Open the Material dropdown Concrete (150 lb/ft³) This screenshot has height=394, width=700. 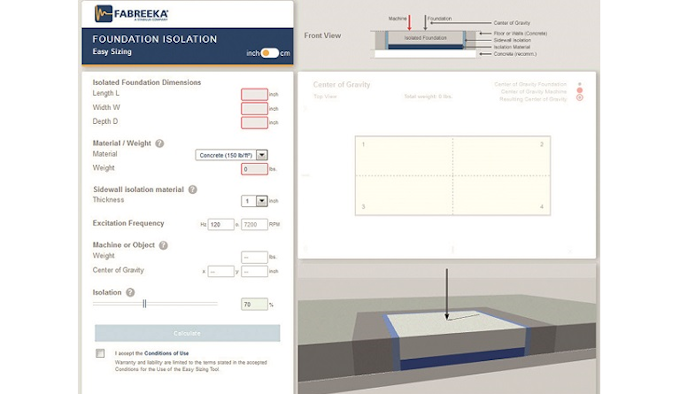point(231,155)
